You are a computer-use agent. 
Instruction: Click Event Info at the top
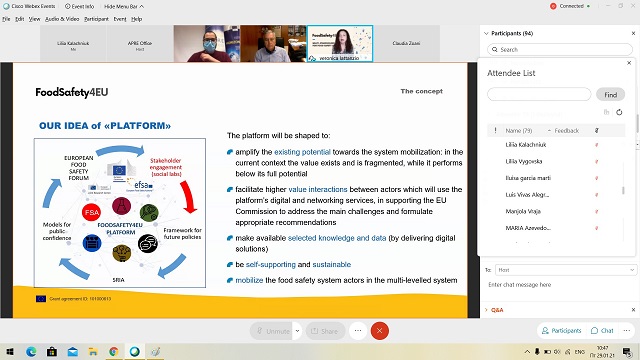coord(80,6)
